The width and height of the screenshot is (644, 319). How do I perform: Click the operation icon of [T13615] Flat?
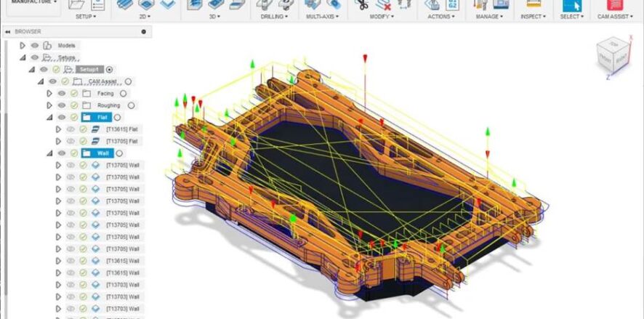click(95, 129)
